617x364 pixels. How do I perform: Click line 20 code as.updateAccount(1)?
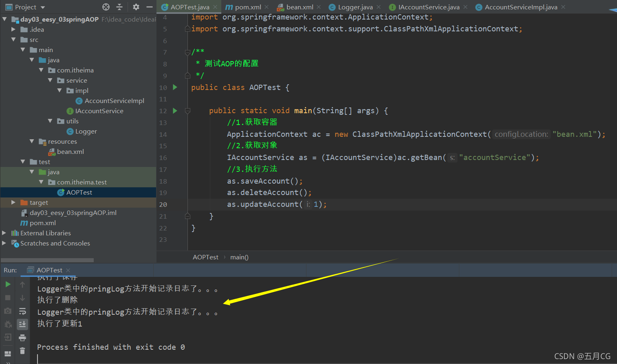point(277,204)
